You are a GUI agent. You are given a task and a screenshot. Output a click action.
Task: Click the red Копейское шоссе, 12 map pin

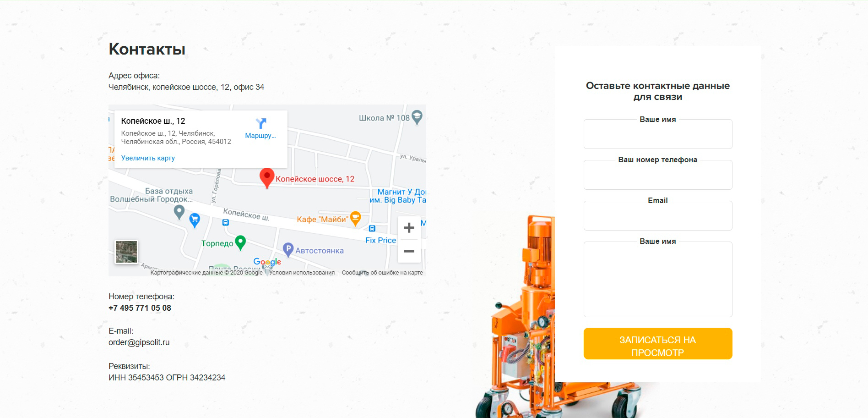(x=267, y=179)
